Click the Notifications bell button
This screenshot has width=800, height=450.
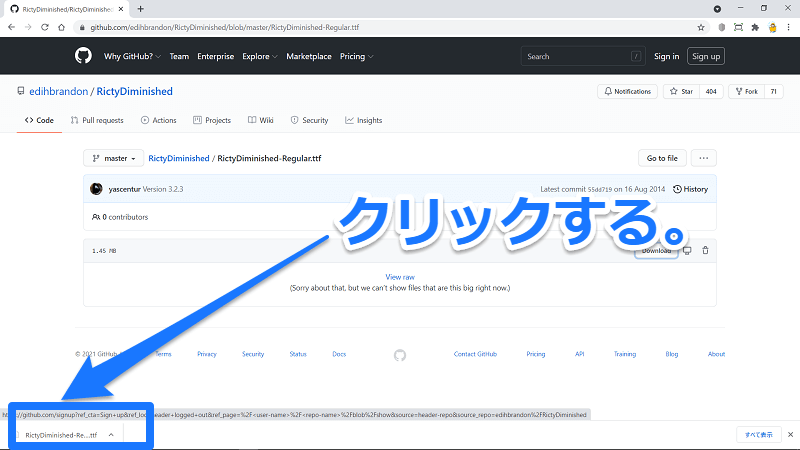pos(627,91)
